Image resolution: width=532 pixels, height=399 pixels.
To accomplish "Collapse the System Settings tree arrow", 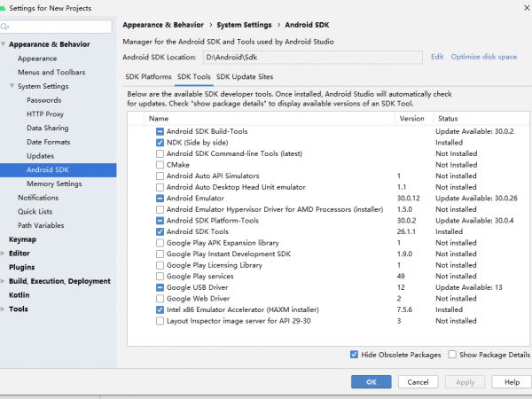I will 12,86.
